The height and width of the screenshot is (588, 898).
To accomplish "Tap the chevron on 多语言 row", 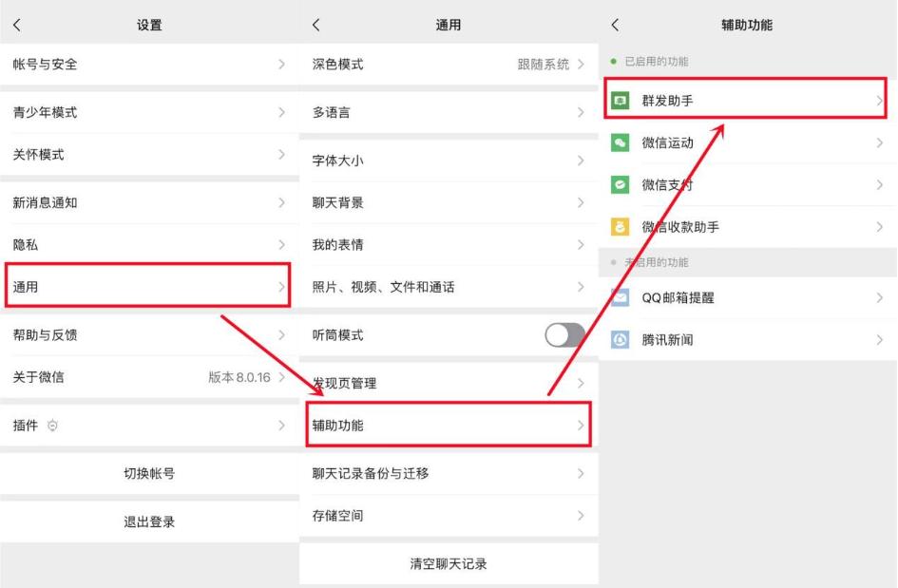I will pyautogui.click(x=581, y=112).
